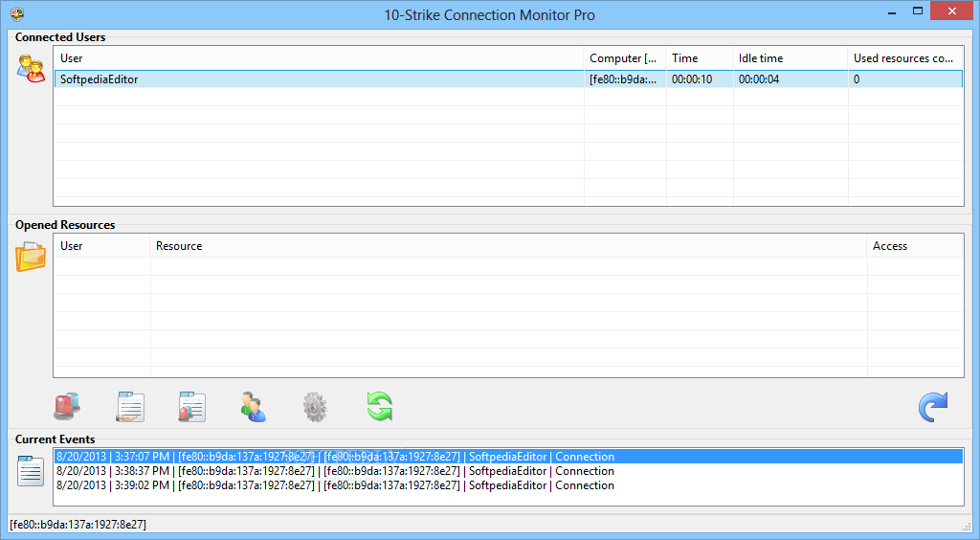Sort by User column in Connected Users
This screenshot has width=980, height=540.
[319, 58]
